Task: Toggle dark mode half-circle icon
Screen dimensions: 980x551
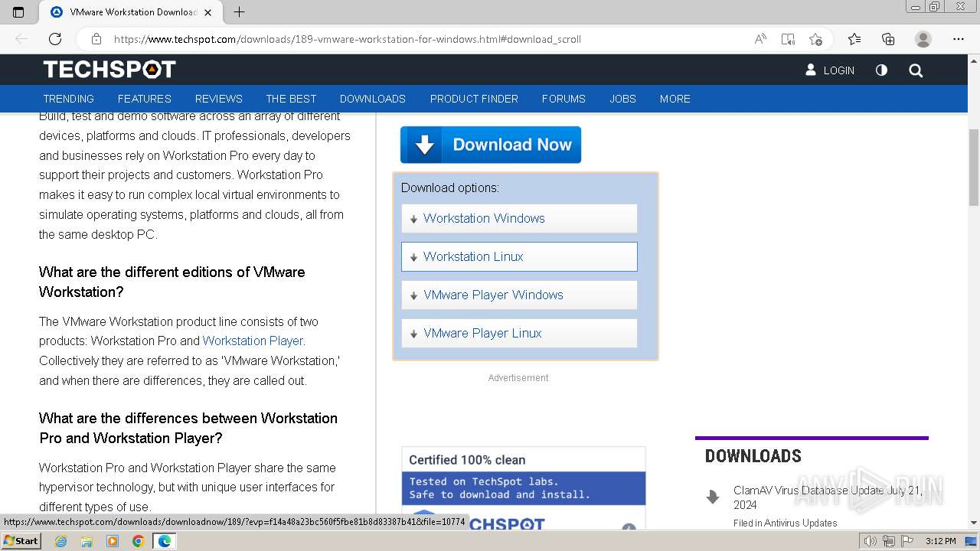Action: click(x=881, y=70)
